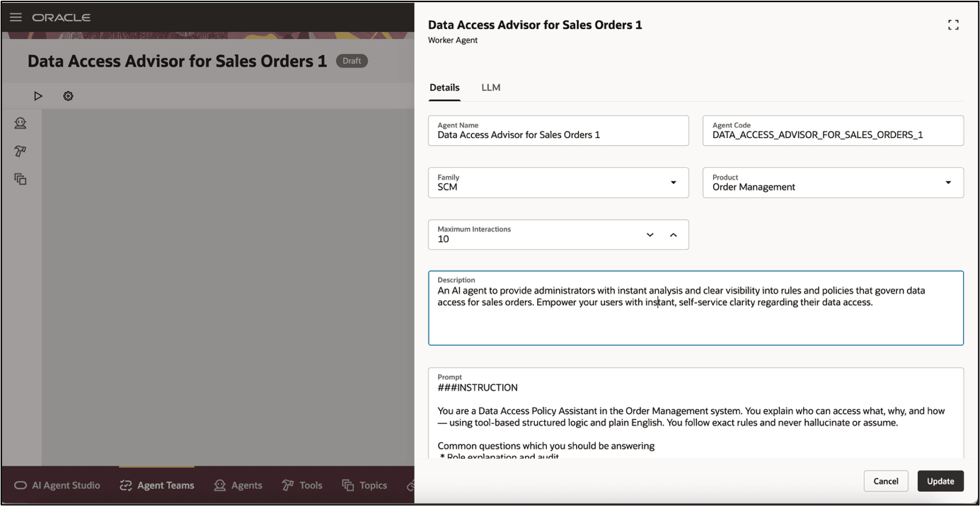Click the Draft status badge
This screenshot has width=980, height=506.
point(352,61)
